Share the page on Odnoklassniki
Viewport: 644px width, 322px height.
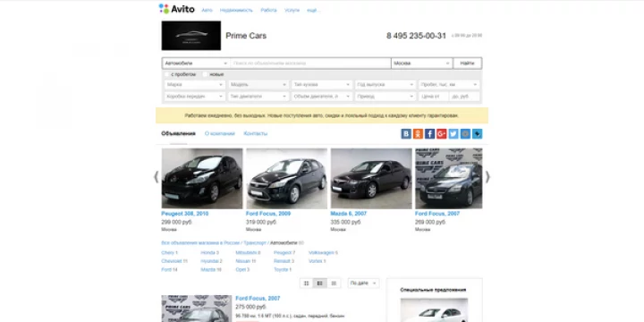pos(418,133)
